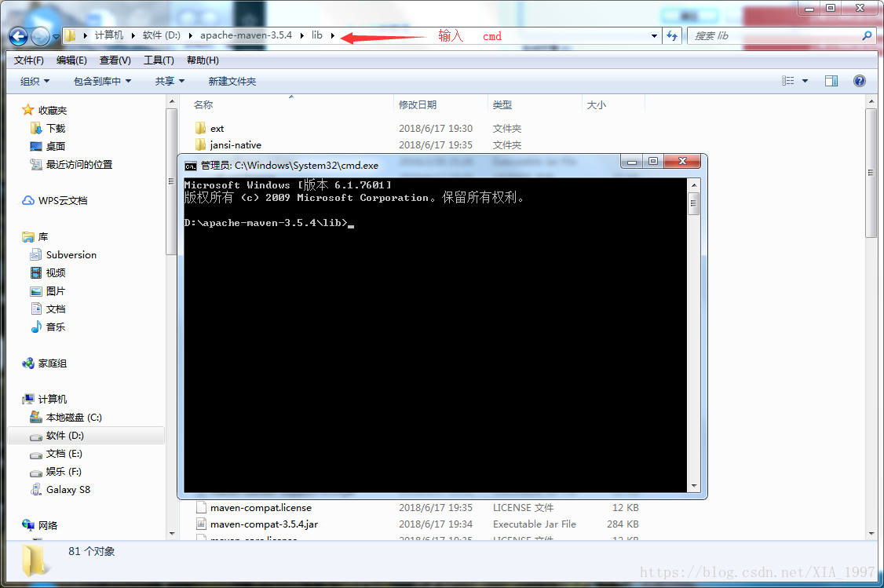This screenshot has height=588, width=884.
Task: Click the file list scrollbar up arrow
Action: point(871,101)
